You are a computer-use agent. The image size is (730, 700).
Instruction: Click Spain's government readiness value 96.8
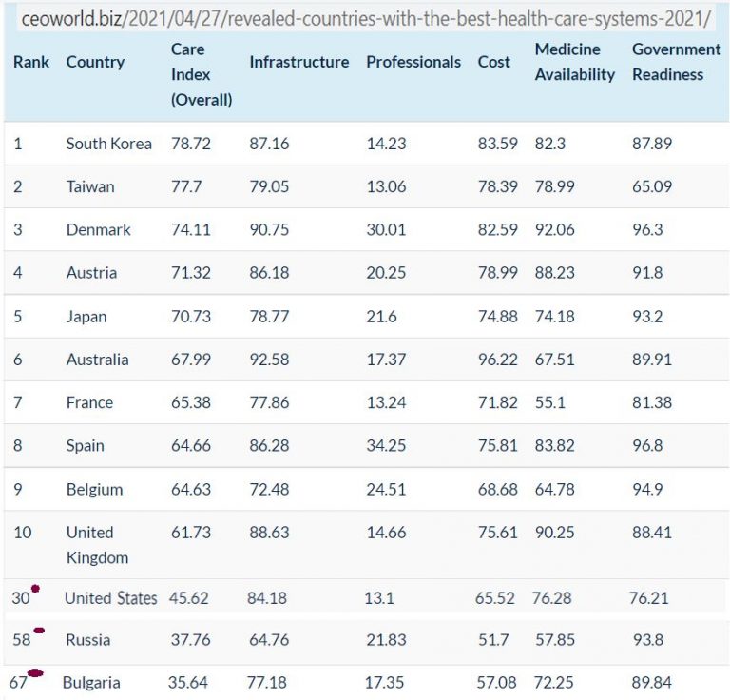[x=651, y=445]
